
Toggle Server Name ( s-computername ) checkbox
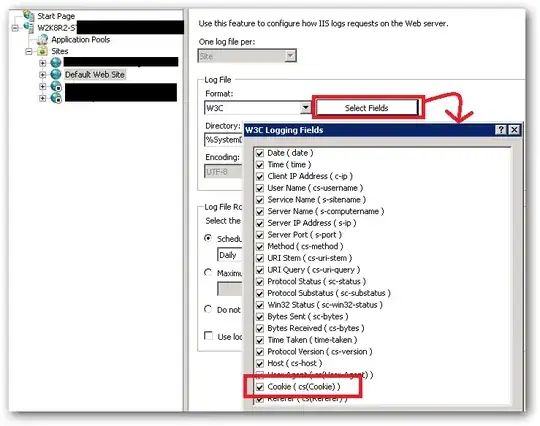tap(260, 212)
